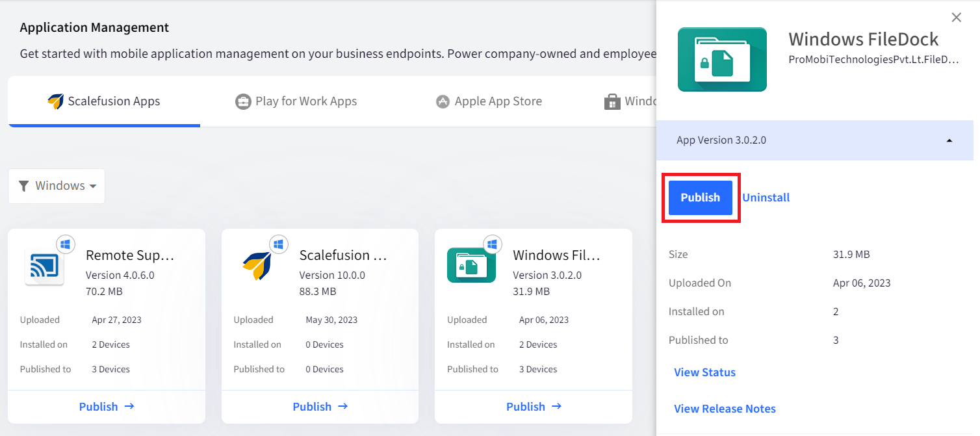
Task: Click the Windows FileDock panel heading
Action: tap(864, 39)
